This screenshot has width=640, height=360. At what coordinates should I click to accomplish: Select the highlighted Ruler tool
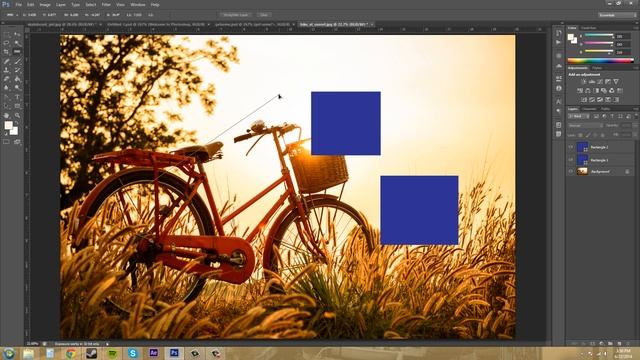click(x=17, y=52)
